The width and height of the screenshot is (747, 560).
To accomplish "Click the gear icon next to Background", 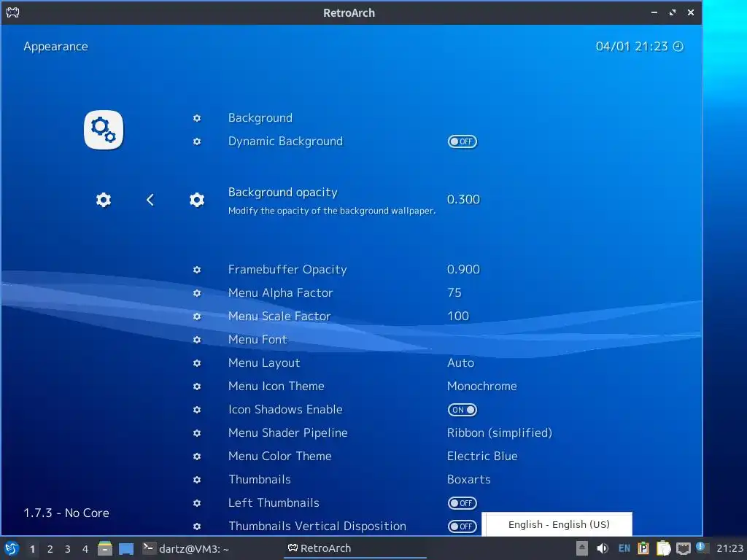I will 197,118.
